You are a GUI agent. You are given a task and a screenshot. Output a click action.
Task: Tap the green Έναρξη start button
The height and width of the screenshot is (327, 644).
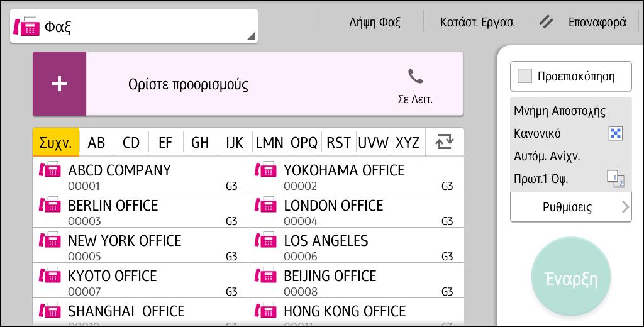click(x=571, y=279)
